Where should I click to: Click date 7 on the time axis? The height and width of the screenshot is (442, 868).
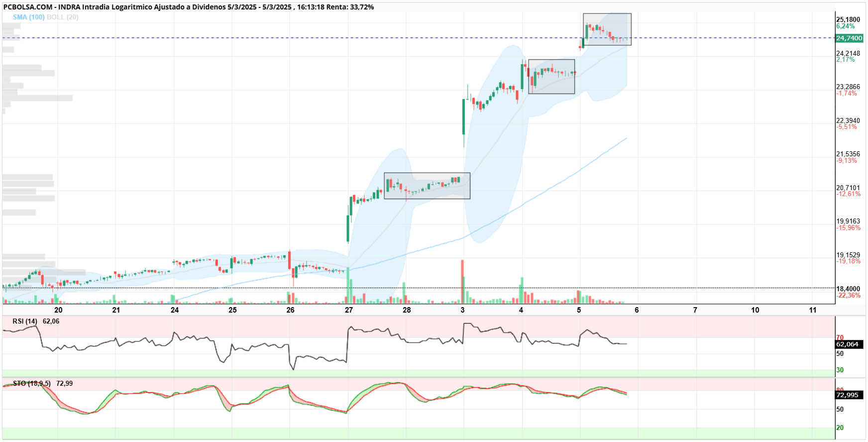coord(695,310)
